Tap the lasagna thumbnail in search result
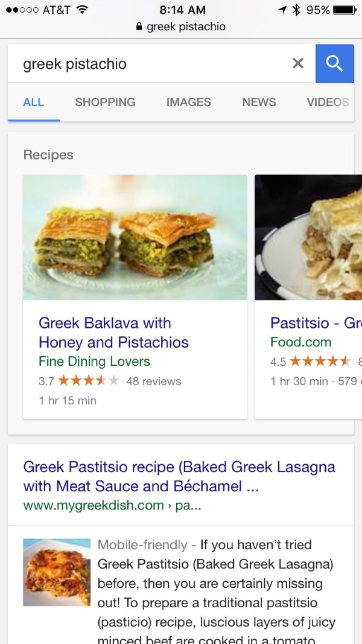Viewport: 362px width, 644px height. click(57, 572)
